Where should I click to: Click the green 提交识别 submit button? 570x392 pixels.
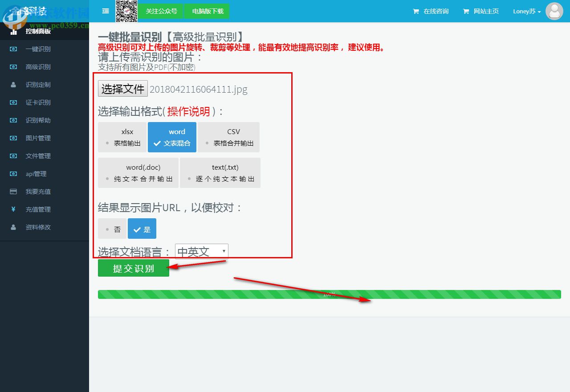click(133, 268)
